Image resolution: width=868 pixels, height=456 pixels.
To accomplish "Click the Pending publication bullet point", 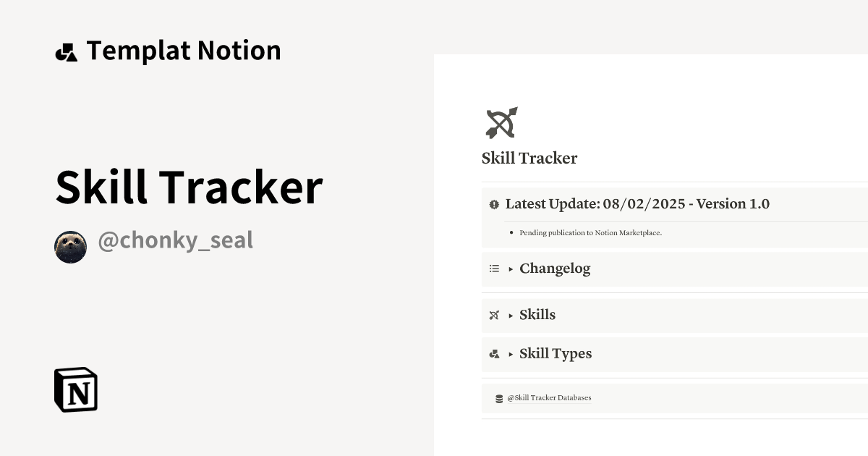I will coord(590,232).
